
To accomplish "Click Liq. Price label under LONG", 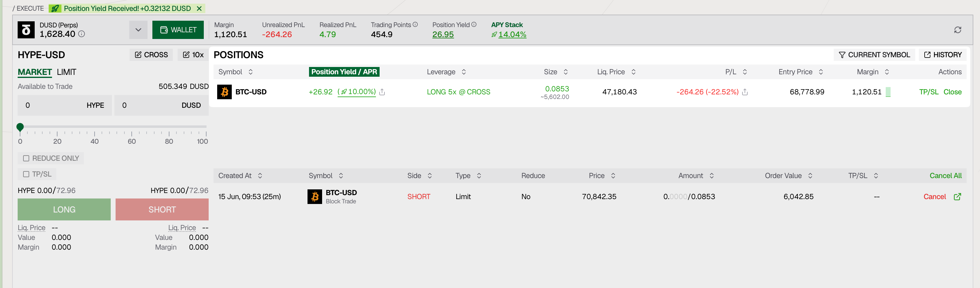I will 32,227.
